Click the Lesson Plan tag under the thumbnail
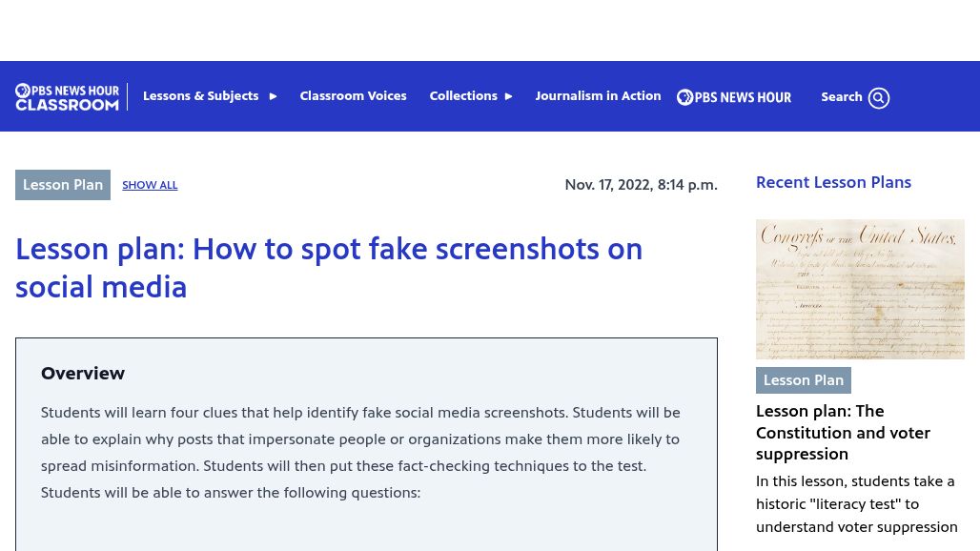Screen dimensions: 980x551 (804, 380)
